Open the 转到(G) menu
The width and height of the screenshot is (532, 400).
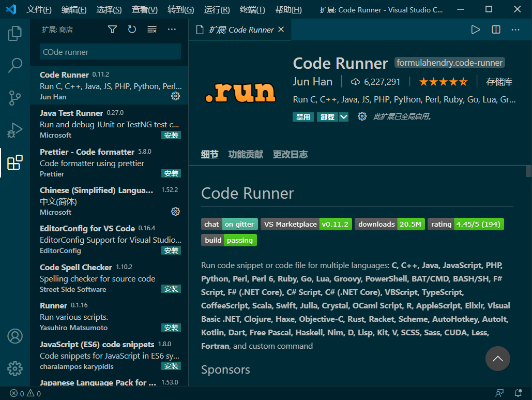180,9
